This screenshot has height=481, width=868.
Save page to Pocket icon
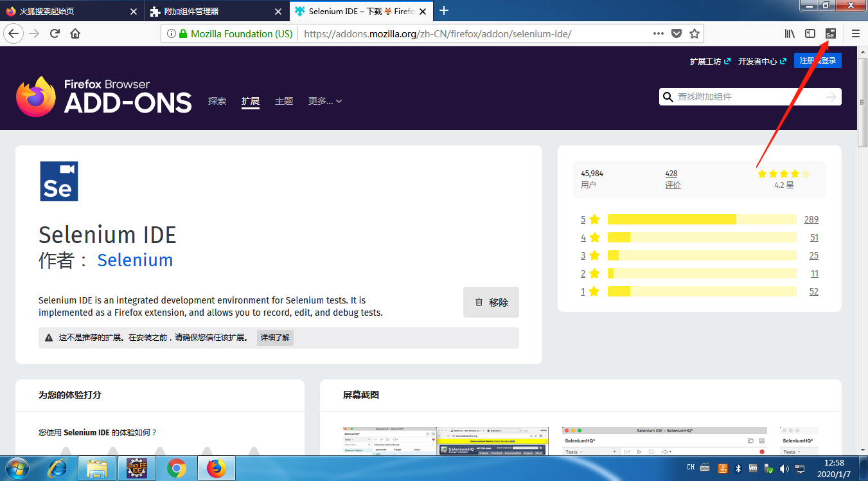pos(677,33)
